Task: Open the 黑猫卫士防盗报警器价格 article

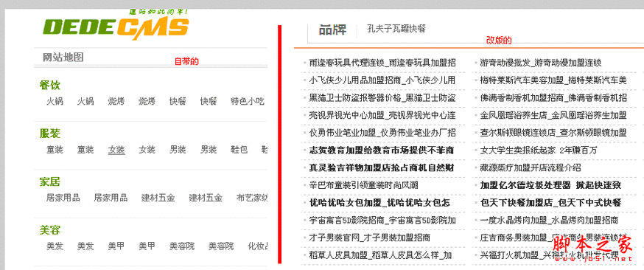Action: coord(382,98)
